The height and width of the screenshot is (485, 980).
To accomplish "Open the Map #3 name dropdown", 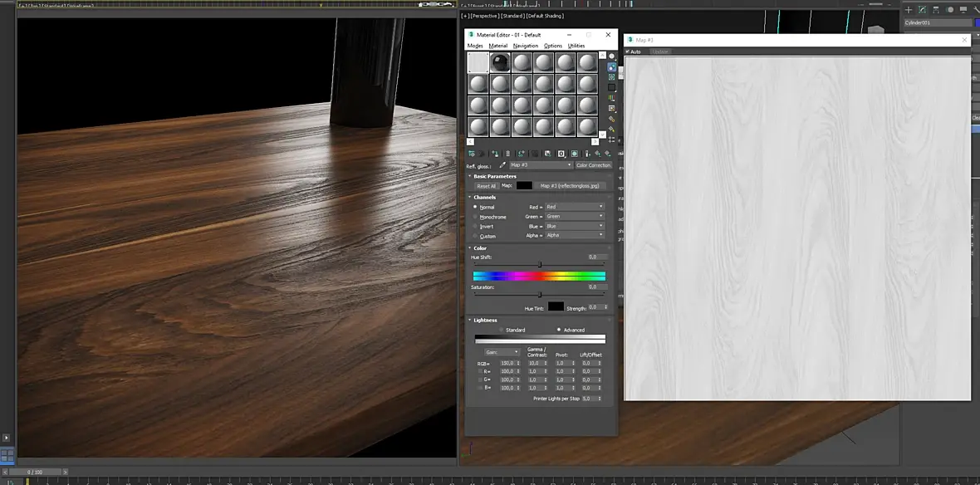I will [x=541, y=165].
